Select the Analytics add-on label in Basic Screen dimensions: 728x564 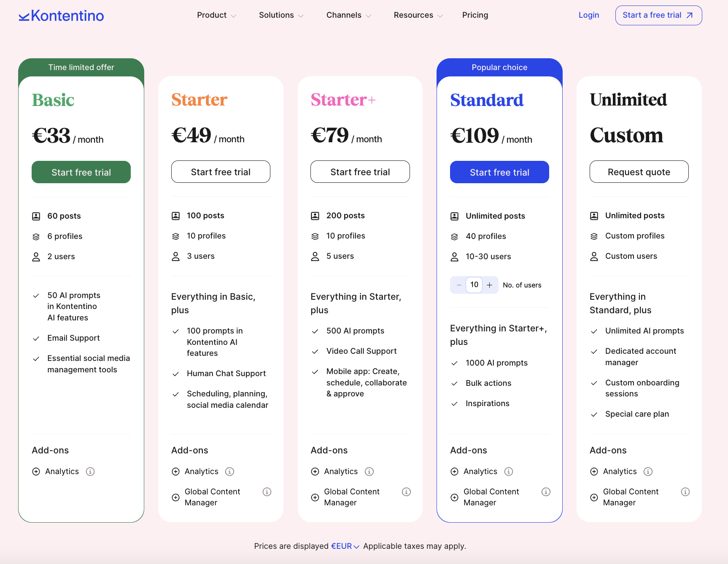(62, 472)
